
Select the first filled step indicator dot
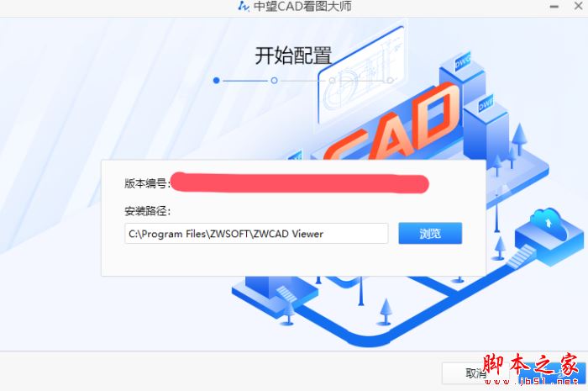click(x=216, y=80)
